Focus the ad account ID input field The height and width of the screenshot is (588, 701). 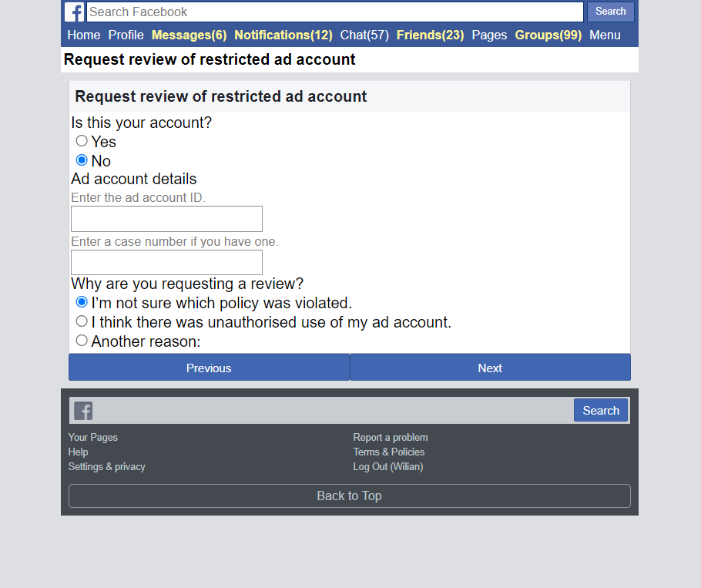[x=166, y=219]
